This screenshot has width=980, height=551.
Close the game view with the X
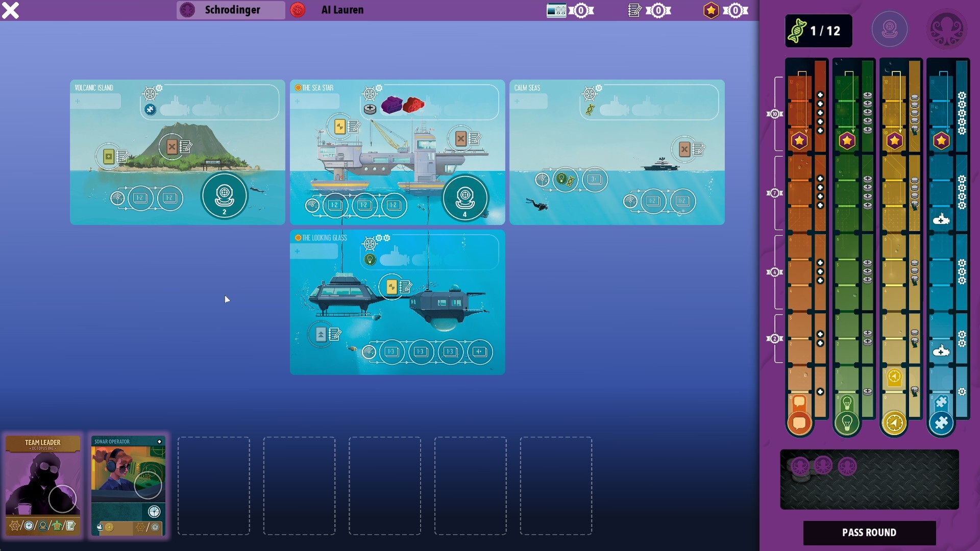click(10, 10)
